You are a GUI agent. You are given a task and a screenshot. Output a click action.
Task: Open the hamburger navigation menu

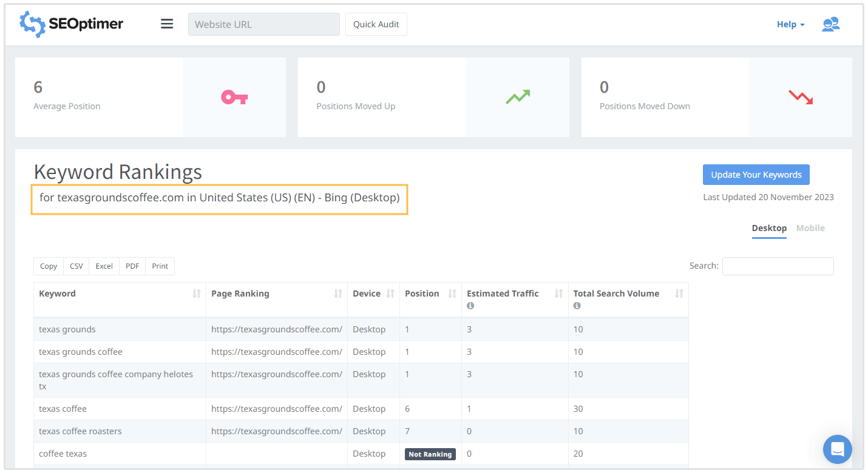pos(167,24)
